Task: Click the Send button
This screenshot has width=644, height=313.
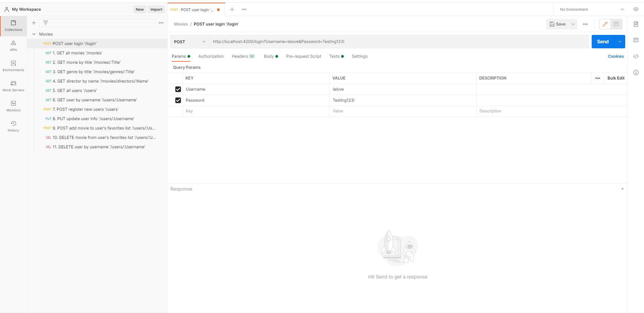Action: tap(602, 42)
